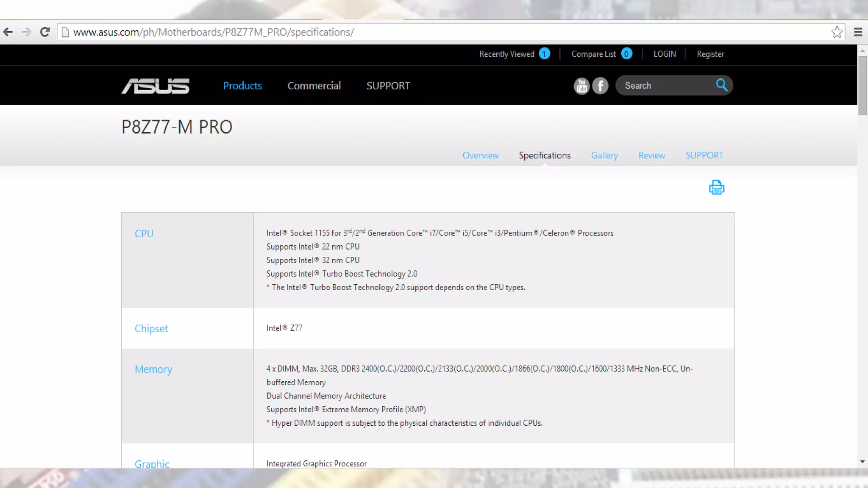The width and height of the screenshot is (868, 488).
Task: Click 'Supports Intel® 22 nm CPU' line
Action: click(313, 247)
